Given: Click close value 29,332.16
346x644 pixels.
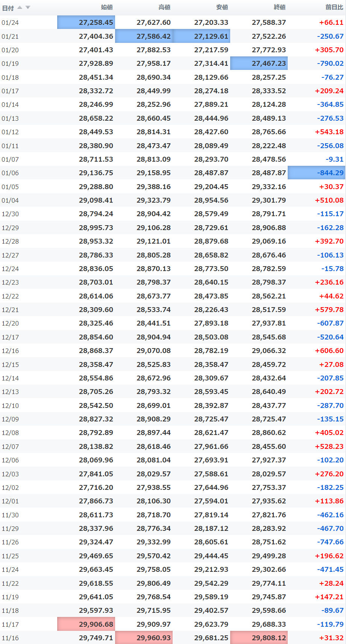Looking at the screenshot, I should coord(269,187).
